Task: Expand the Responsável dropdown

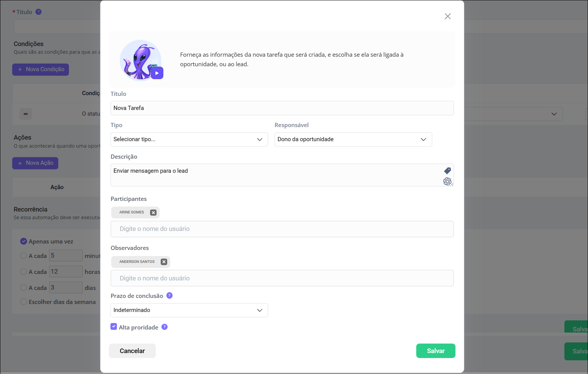Action: pyautogui.click(x=353, y=140)
